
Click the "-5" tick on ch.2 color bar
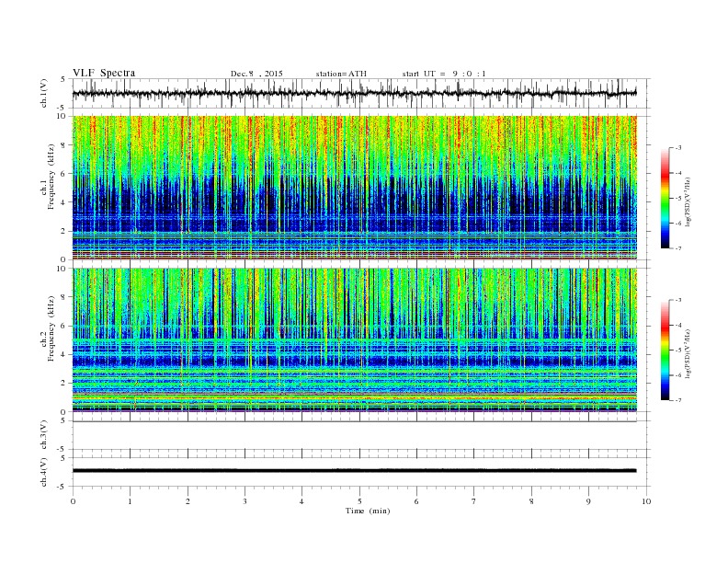[x=678, y=350]
